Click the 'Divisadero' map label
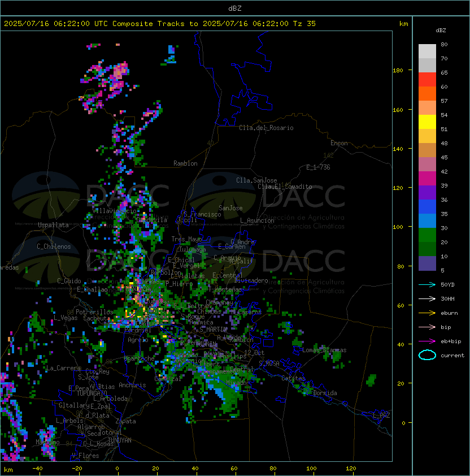This screenshot has height=476, width=470. [x=251, y=280]
